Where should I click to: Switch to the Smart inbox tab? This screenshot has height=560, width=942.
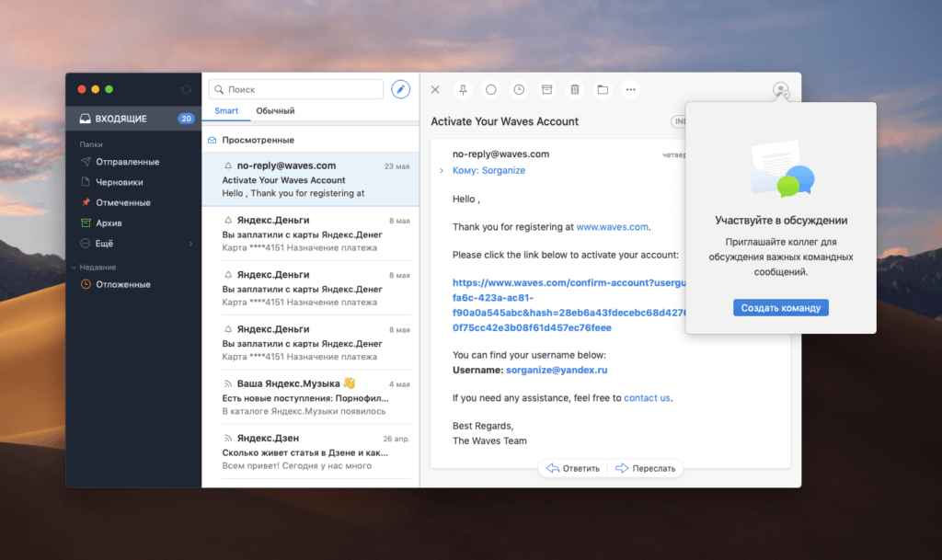[226, 111]
